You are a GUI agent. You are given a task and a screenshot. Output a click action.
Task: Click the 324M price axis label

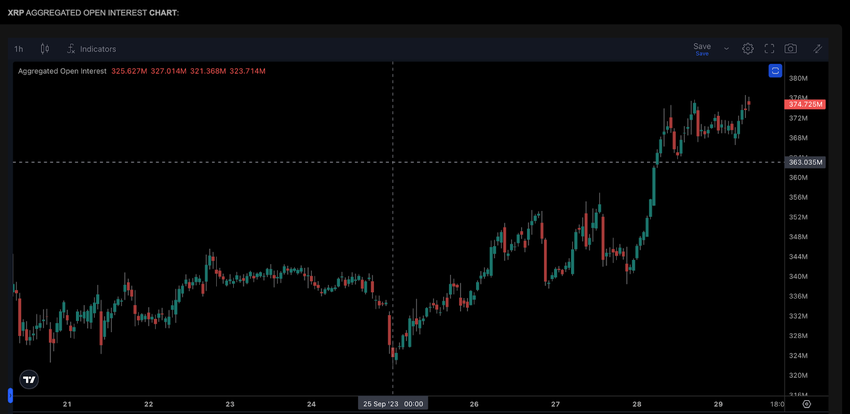click(798, 355)
